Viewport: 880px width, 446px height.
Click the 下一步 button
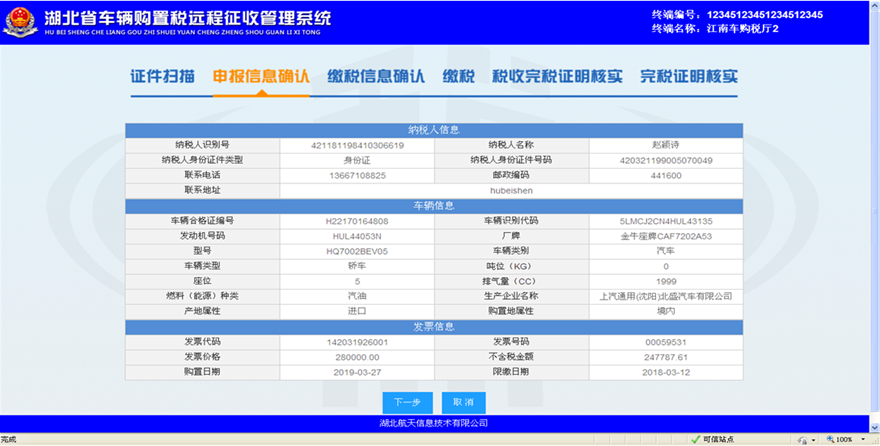tap(407, 402)
